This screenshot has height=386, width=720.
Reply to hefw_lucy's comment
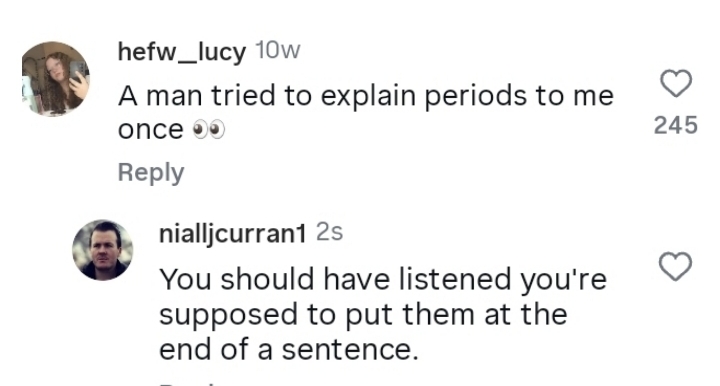pos(151,173)
